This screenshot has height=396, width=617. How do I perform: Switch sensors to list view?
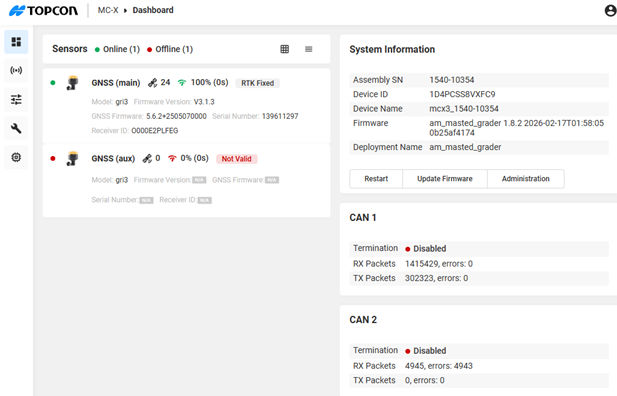tap(308, 49)
